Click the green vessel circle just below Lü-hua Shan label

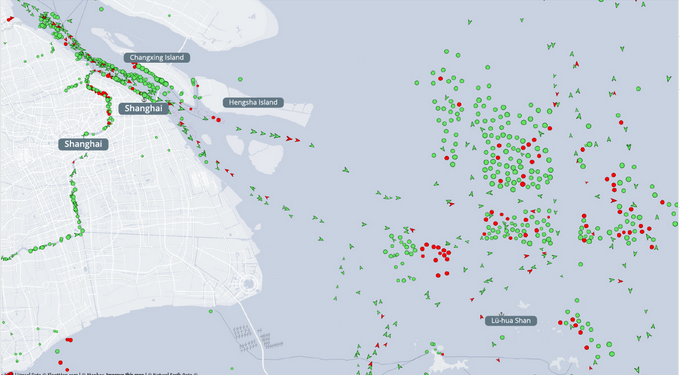[x=502, y=337]
